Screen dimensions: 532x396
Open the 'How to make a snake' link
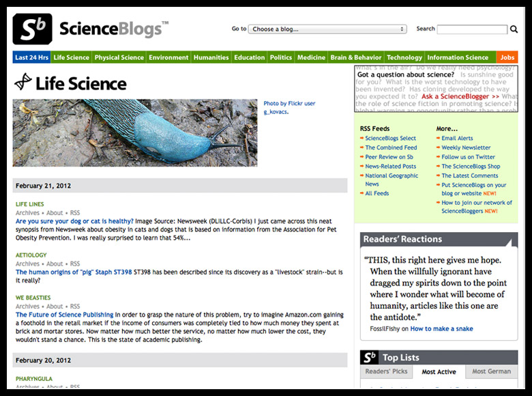point(441,328)
